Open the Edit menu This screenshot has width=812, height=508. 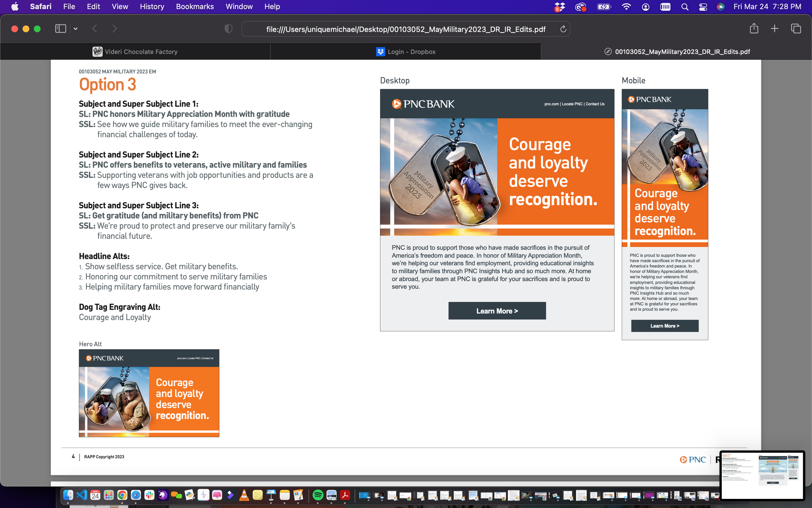coord(93,7)
